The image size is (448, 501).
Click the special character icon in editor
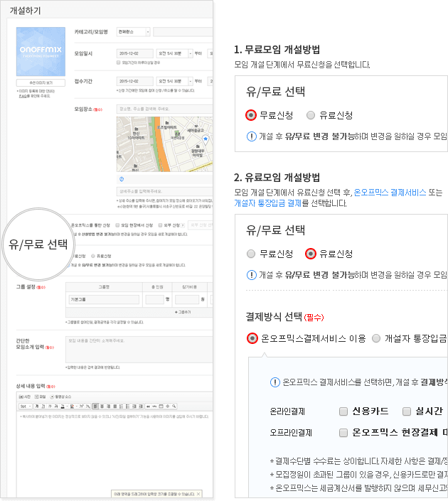167,406
